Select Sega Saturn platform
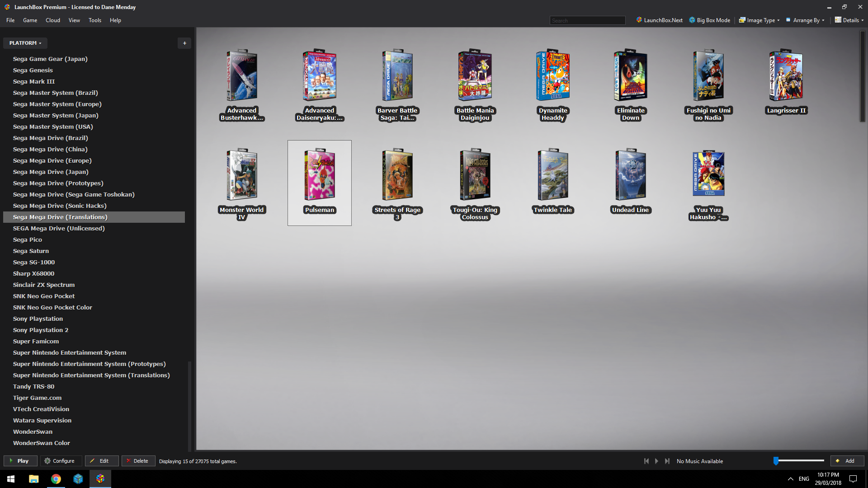 31,251
